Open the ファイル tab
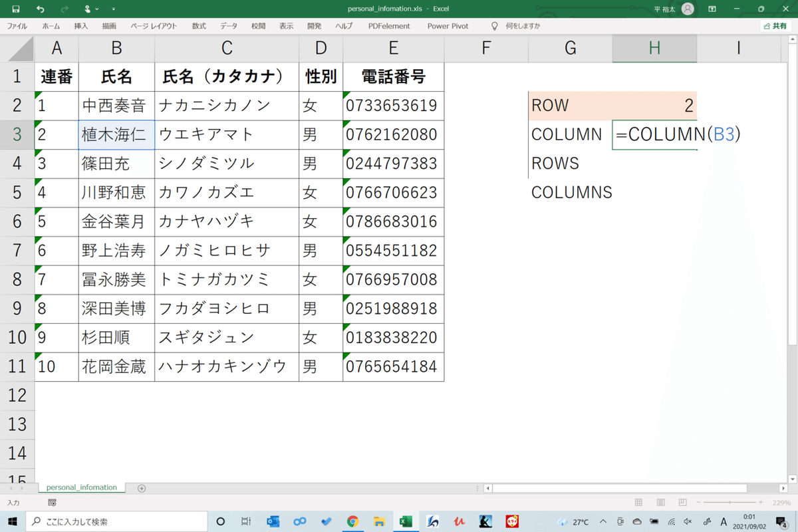 click(17, 26)
